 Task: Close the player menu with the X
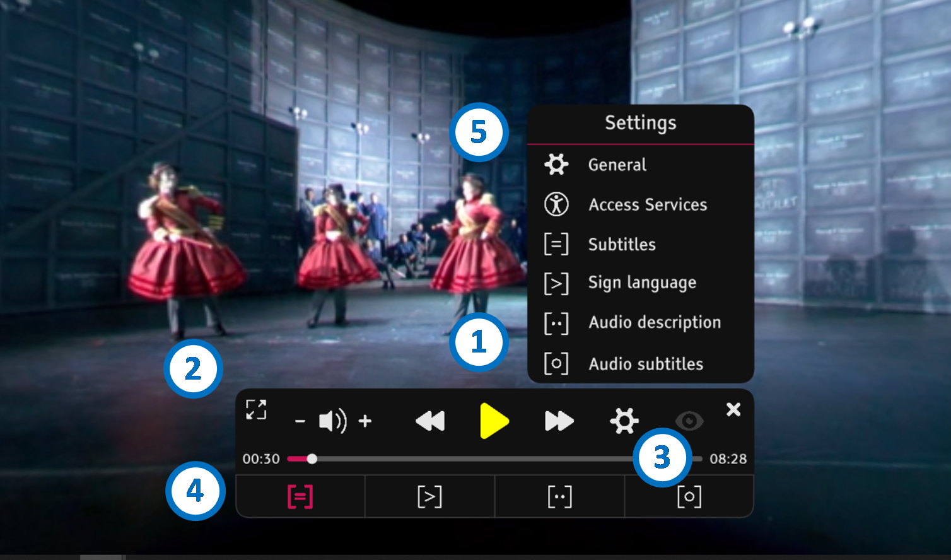(733, 410)
